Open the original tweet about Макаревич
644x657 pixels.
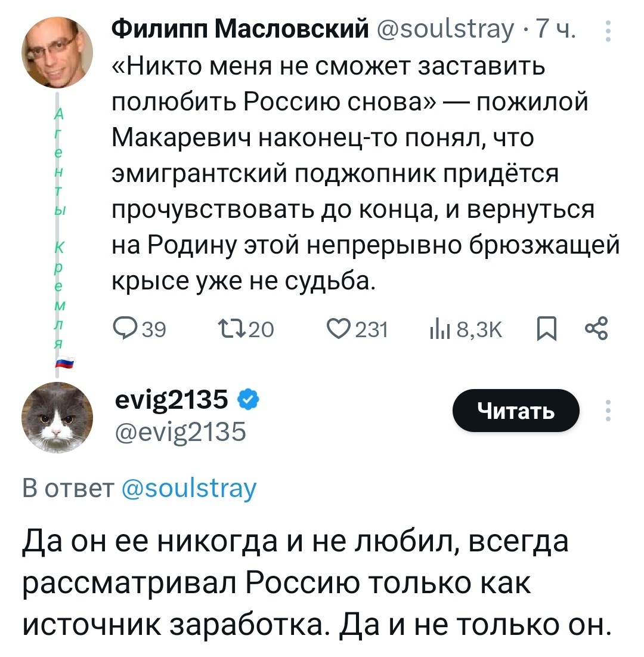click(x=358, y=173)
